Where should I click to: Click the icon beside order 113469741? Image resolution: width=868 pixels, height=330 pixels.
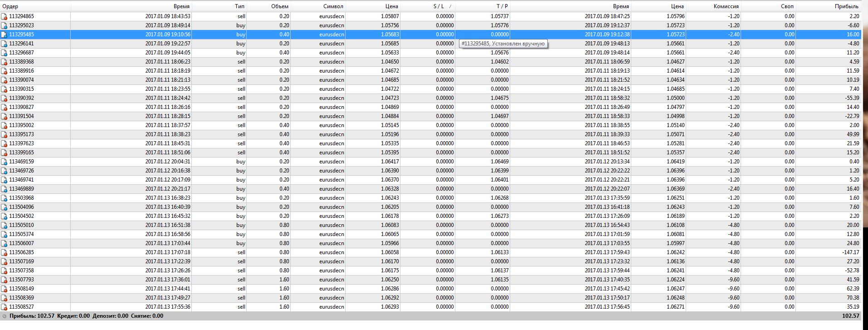4,180
